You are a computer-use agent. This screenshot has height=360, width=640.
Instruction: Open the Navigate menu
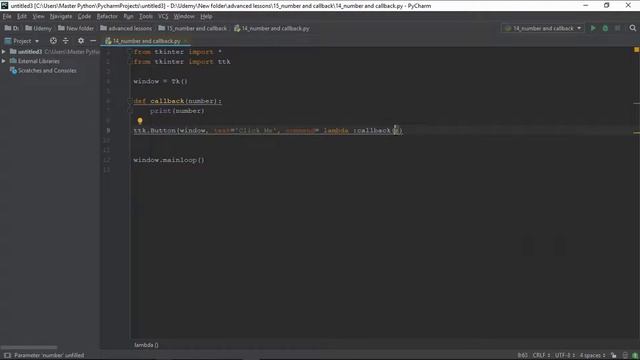click(x=61, y=16)
